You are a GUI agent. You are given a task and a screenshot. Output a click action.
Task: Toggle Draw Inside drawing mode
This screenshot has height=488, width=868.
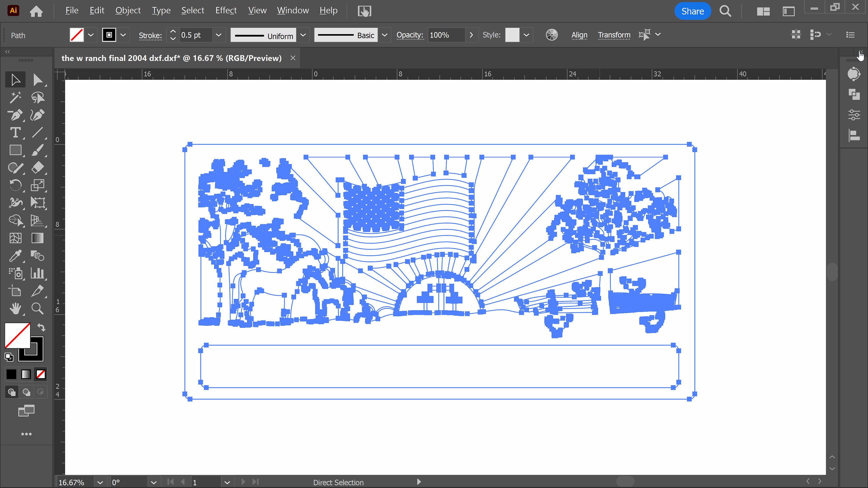point(40,392)
